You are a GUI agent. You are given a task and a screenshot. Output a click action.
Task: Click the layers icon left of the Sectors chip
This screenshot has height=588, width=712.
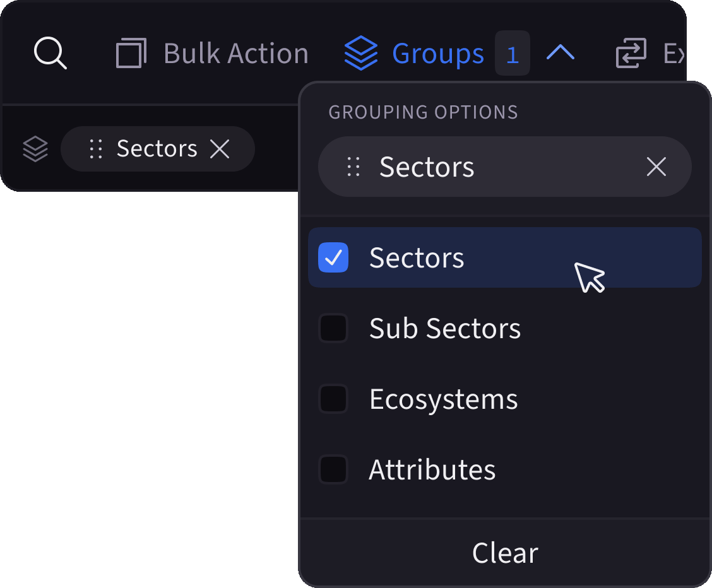(x=35, y=148)
